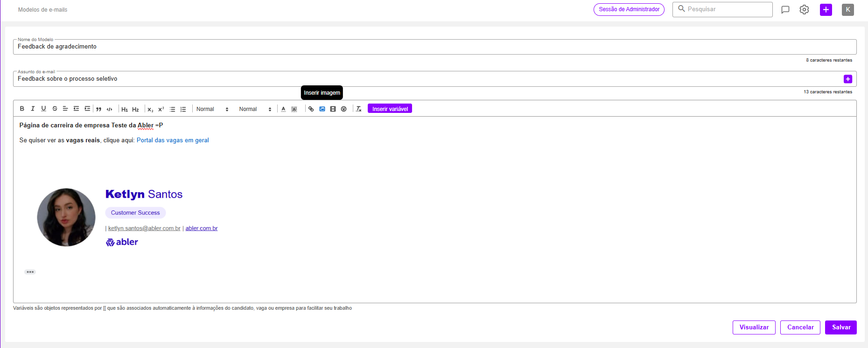Click the code block icon
The width and height of the screenshot is (868, 348).
(110, 109)
